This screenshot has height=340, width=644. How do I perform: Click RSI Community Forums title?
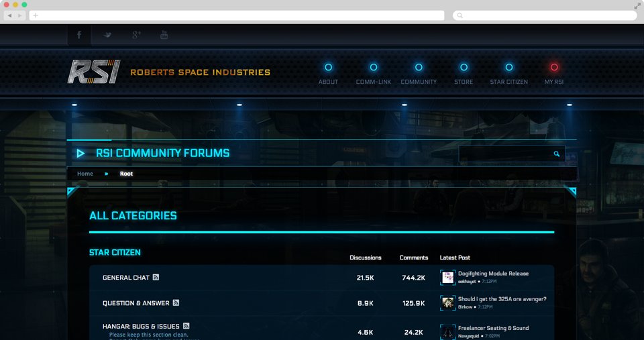162,153
